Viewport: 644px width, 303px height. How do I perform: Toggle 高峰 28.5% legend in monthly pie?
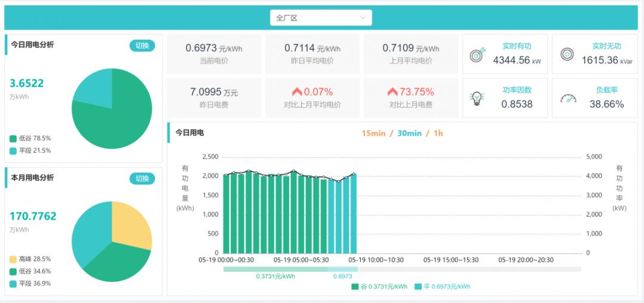tap(30, 259)
